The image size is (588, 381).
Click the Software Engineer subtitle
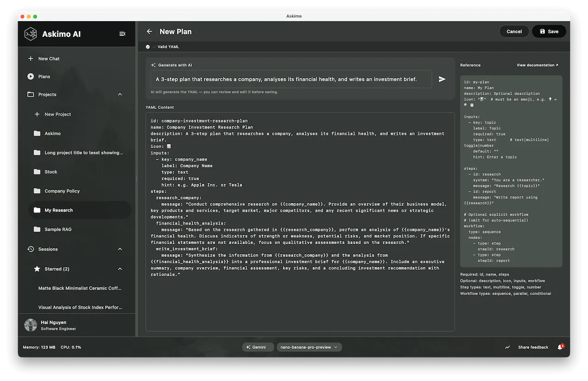[x=58, y=329]
